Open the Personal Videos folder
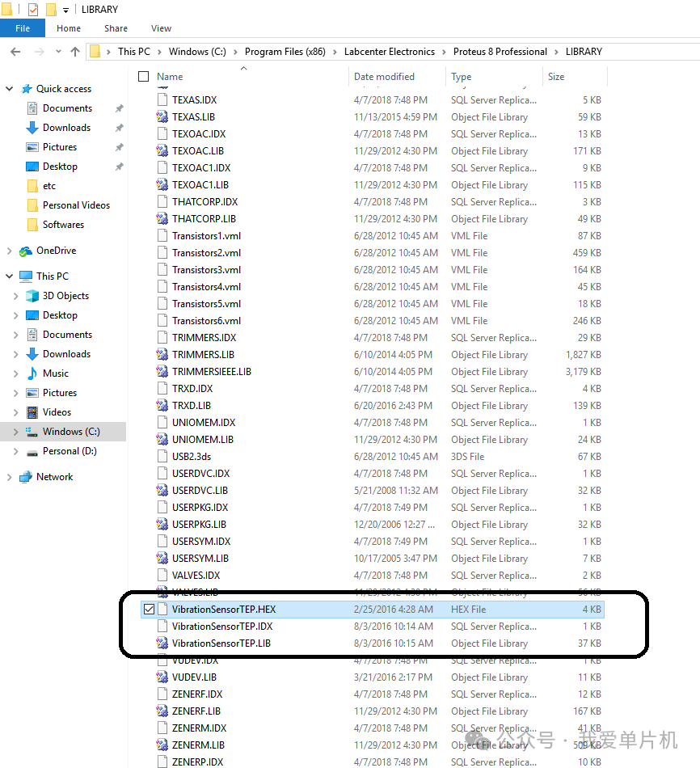Image resolution: width=700 pixels, height=768 pixels. [77, 205]
